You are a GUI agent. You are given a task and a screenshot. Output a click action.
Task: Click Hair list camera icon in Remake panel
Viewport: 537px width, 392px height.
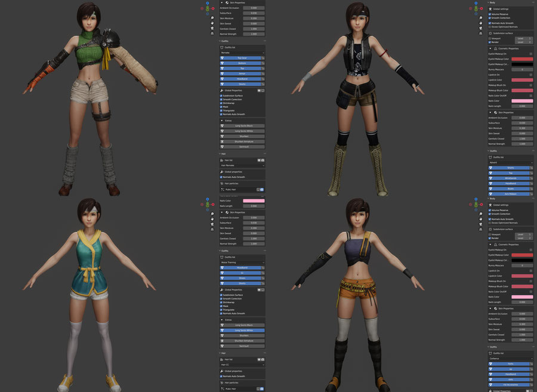pyautogui.click(x=263, y=160)
